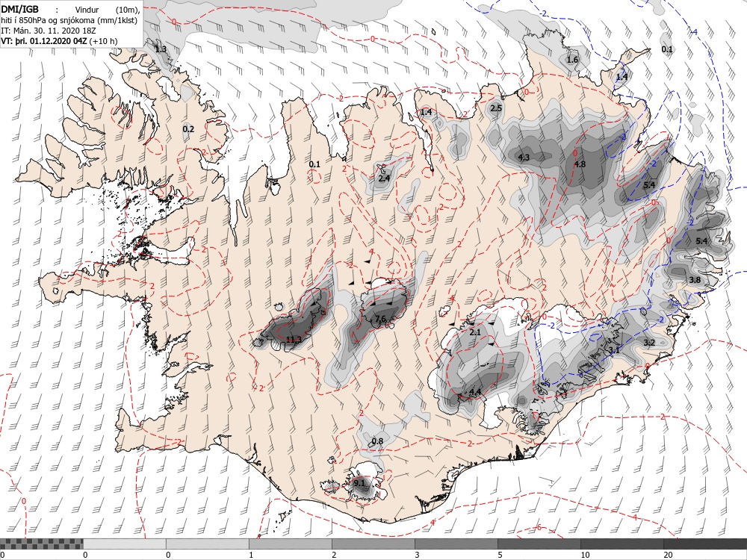
Task: Click the legend tick label 10
Action: click(x=585, y=555)
